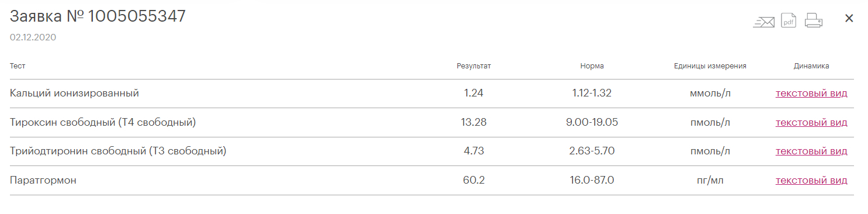Download results as PDF icon
Image resolution: width=868 pixels, height=214 pixels.
click(789, 20)
